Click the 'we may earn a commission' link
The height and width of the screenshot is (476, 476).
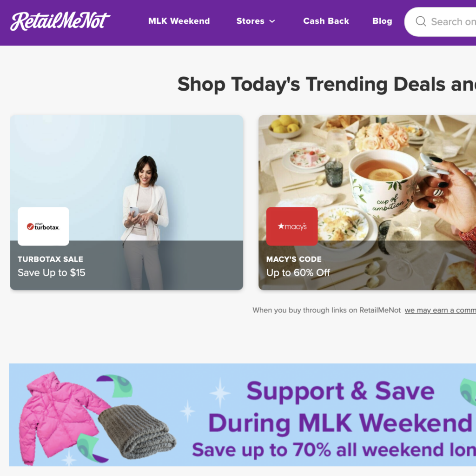(x=440, y=310)
